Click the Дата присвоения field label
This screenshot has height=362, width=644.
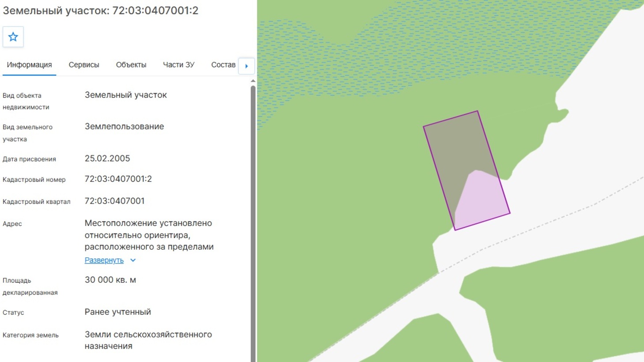coord(29,159)
